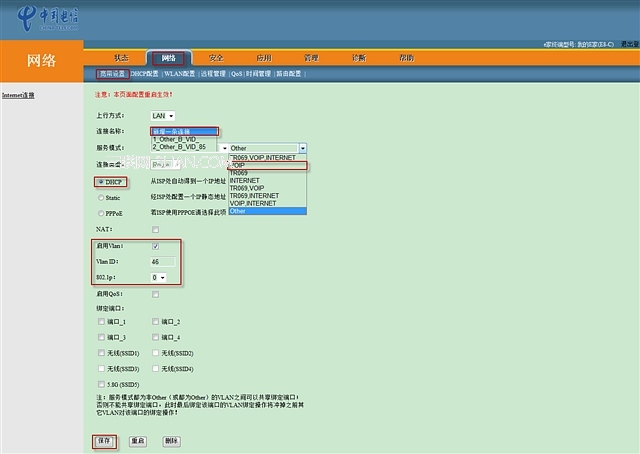Click the China Telecom logo
This screenshot has width=640, height=454.
pos(48,18)
